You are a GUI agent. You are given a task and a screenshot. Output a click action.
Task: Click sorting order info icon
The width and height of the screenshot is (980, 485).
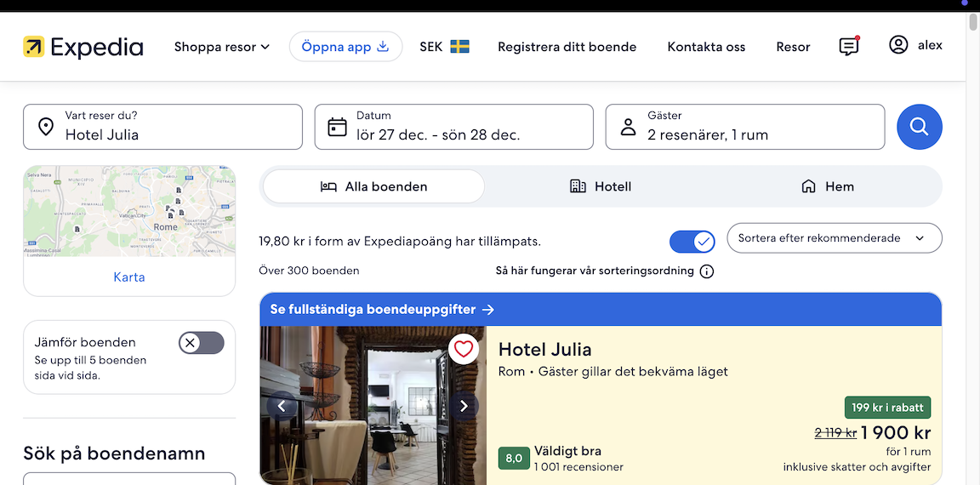click(706, 271)
